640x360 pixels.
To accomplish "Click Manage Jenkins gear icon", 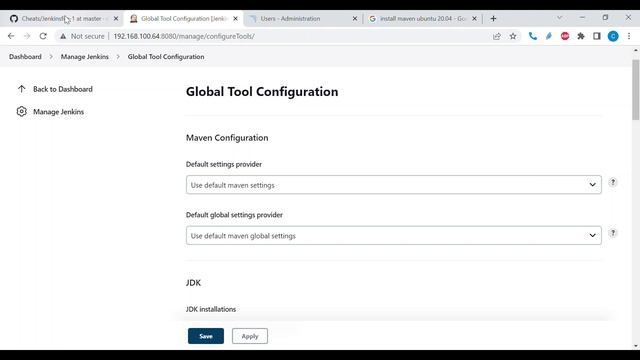I will coord(22,111).
